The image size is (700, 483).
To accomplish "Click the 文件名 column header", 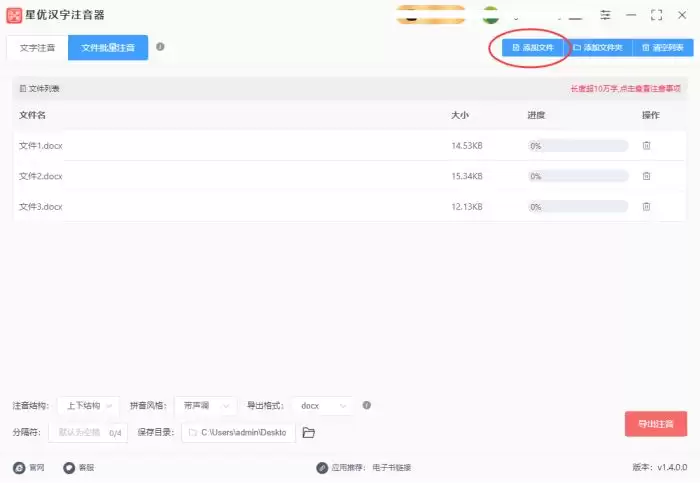I will 32,115.
